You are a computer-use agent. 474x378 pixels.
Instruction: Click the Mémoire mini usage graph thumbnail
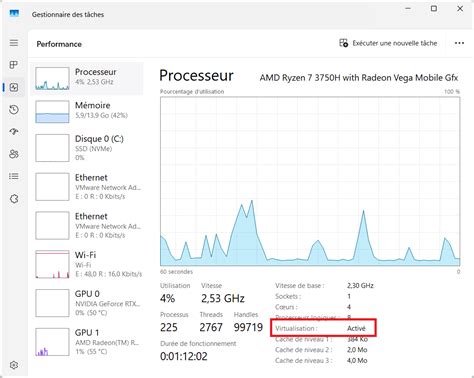52,112
